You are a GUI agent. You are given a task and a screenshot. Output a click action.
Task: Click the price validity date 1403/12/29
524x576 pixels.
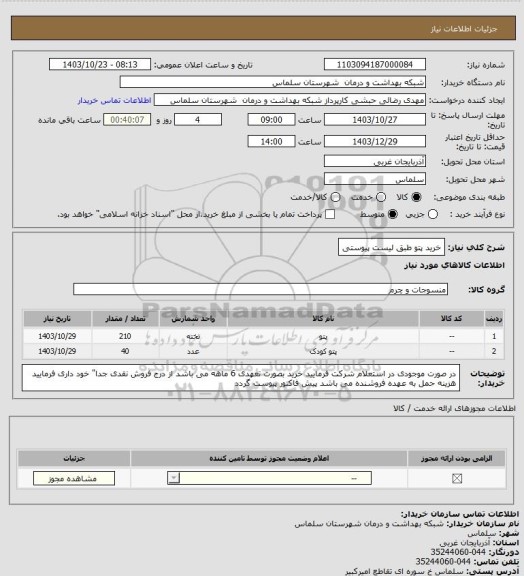pyautogui.click(x=375, y=141)
